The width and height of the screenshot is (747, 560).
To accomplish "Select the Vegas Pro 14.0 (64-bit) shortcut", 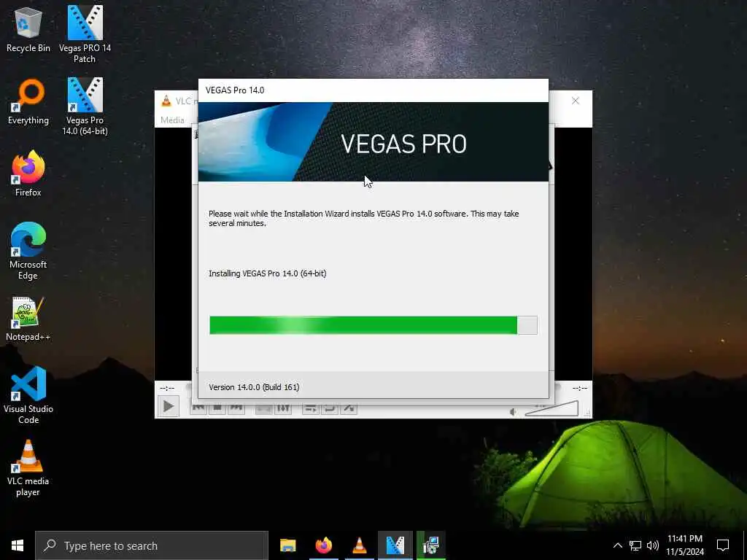I will (x=85, y=106).
